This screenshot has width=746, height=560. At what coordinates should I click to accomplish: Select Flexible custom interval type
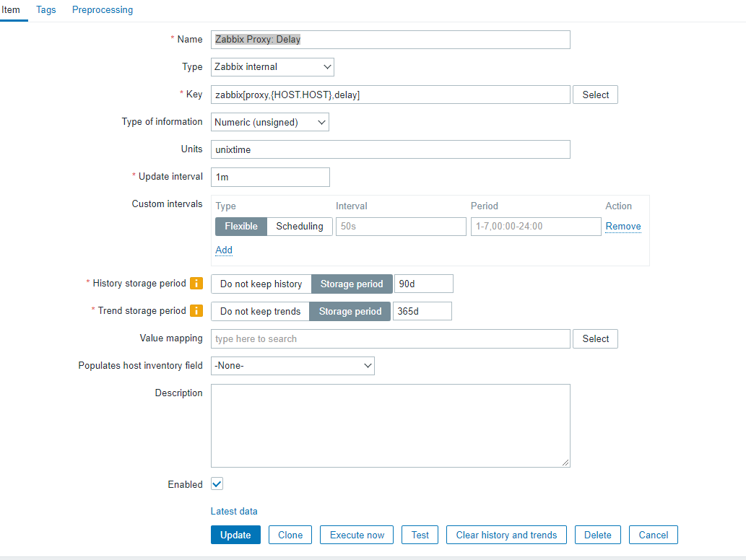241,227
